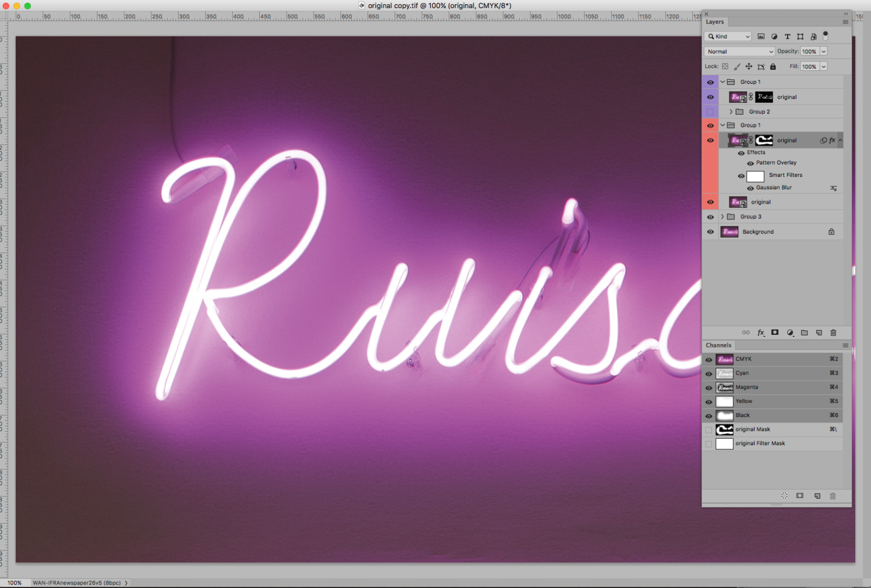Image resolution: width=871 pixels, height=588 pixels.
Task: Create new channel icon
Action: (817, 495)
